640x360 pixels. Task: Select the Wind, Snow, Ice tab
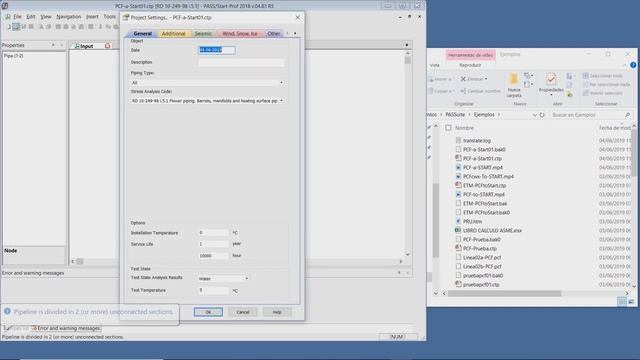[x=240, y=33]
